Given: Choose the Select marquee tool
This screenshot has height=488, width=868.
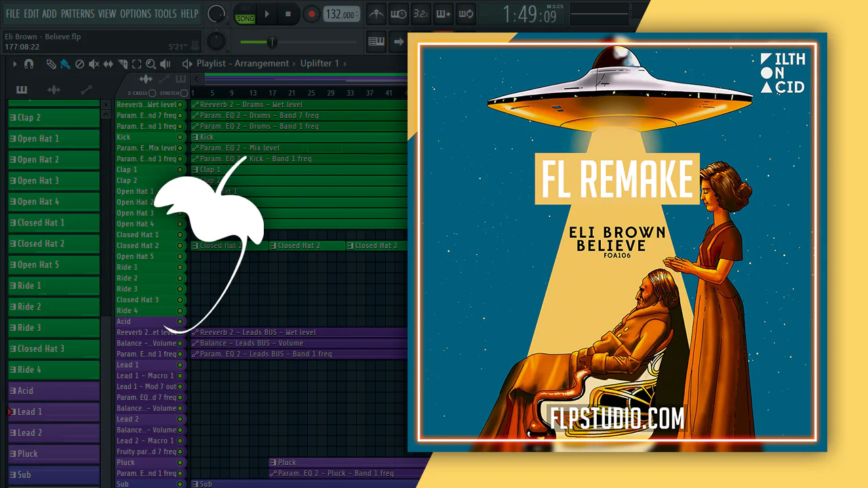Looking at the screenshot, I should [137, 64].
